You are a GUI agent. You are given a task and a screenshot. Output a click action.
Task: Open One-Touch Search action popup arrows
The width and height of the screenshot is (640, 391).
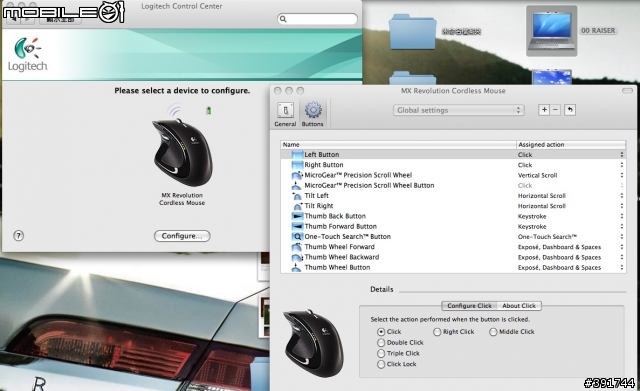pos(622,236)
